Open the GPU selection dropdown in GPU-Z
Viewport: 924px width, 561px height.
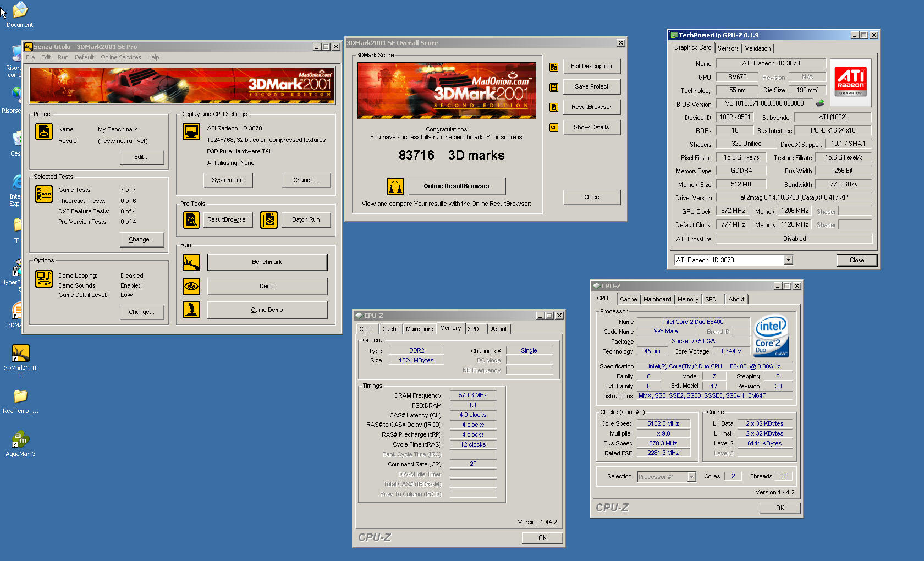[x=788, y=260]
